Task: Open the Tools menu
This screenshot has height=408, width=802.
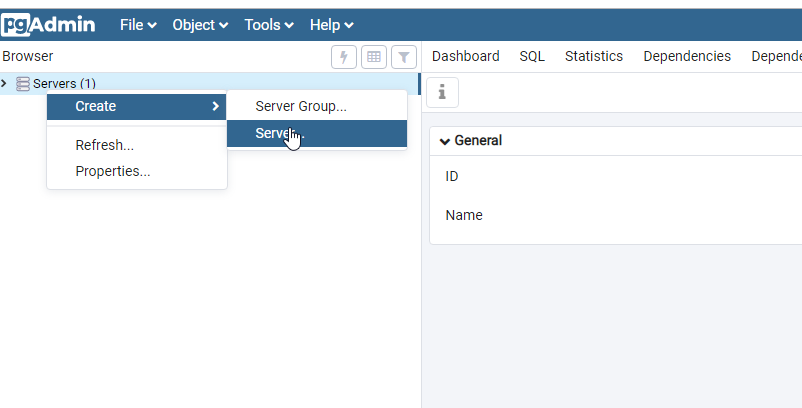Action: 269,25
